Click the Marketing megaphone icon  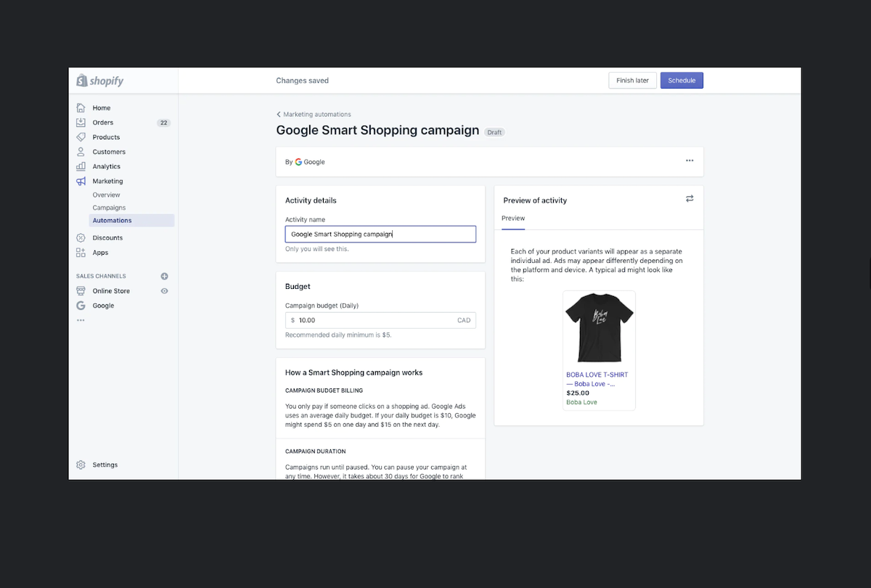[81, 181]
